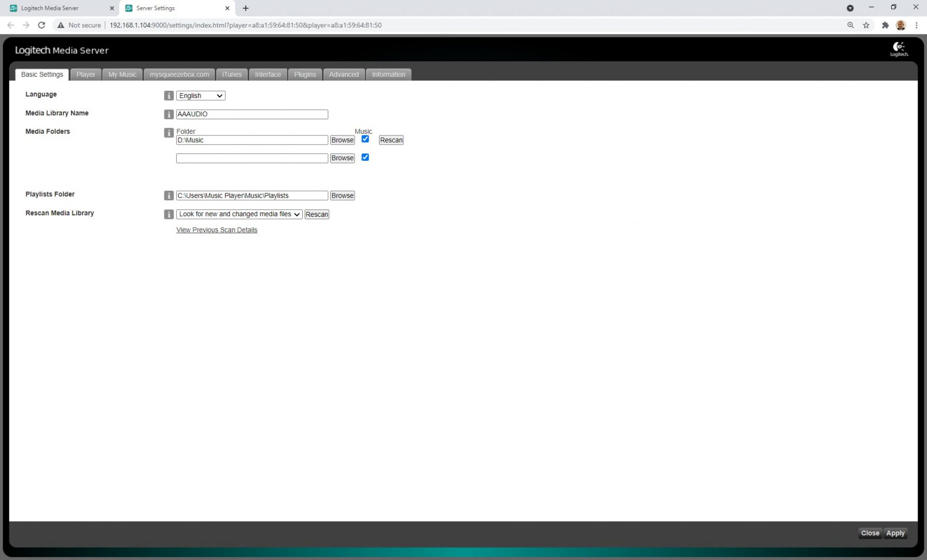Image resolution: width=927 pixels, height=560 pixels.
Task: Click the info icon for Media Folders
Action: point(168,133)
